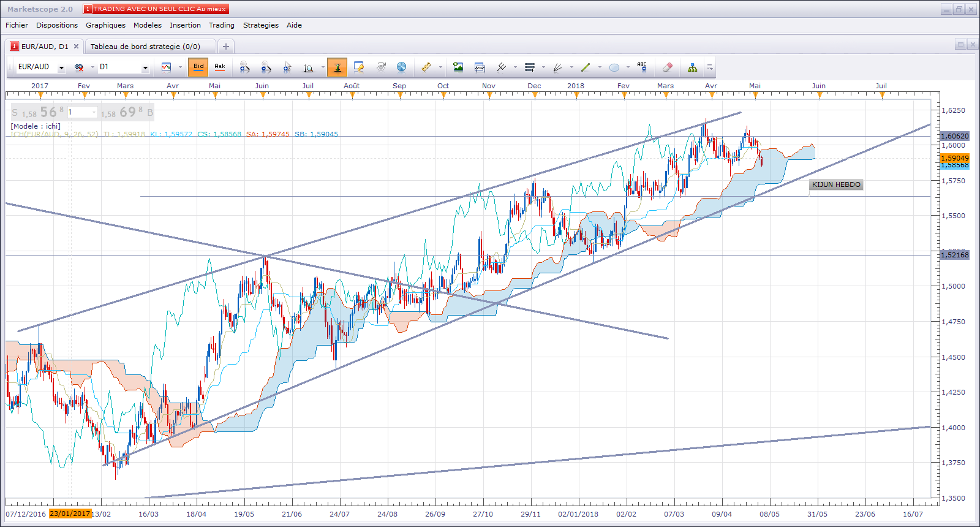The width and height of the screenshot is (980, 527).
Task: Click the hierarchy tree icon
Action: [x=692, y=67]
